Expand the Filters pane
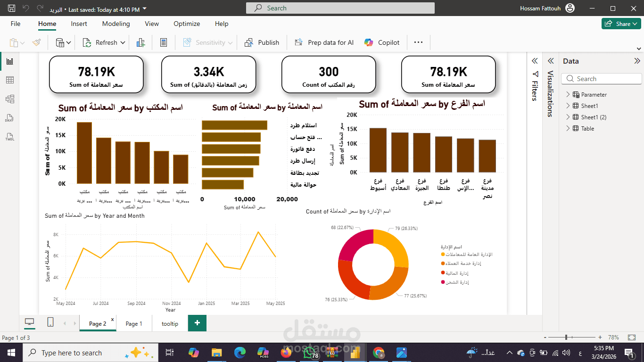The image size is (644, 362). click(x=535, y=61)
